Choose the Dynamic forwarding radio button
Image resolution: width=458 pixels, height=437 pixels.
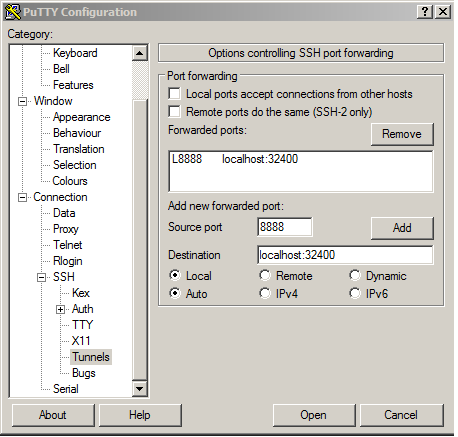(355, 275)
